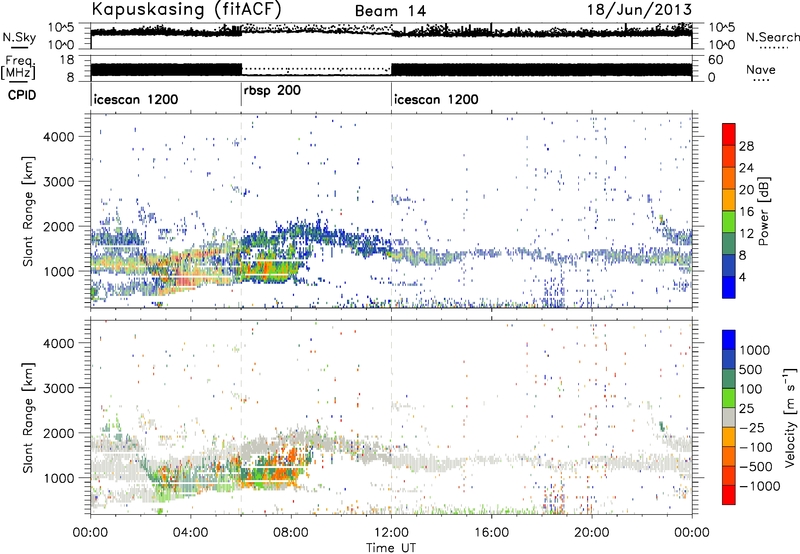Screen dimensions: 800x554
Task: Select the "Freq. [MHz]" axis label
Action: [x=19, y=68]
